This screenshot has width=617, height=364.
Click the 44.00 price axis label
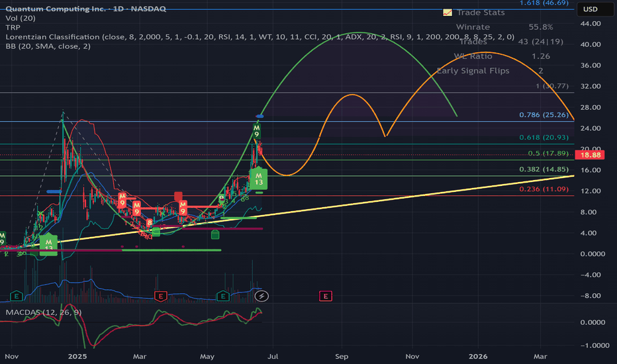(591, 24)
